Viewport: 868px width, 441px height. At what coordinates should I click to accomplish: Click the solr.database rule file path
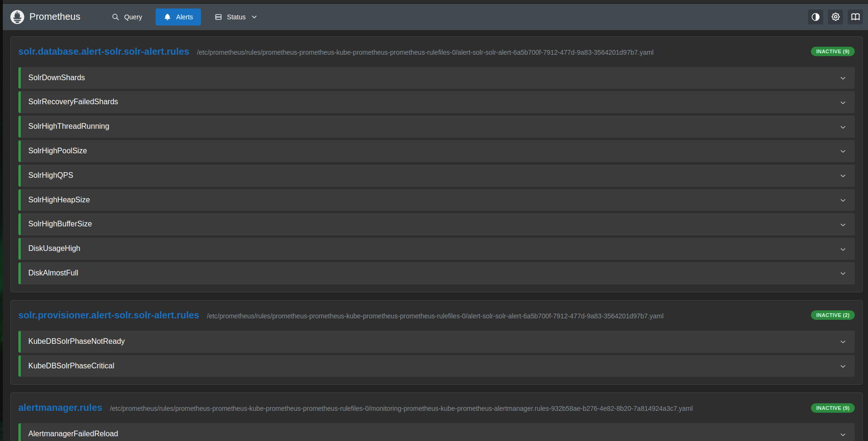pos(425,52)
